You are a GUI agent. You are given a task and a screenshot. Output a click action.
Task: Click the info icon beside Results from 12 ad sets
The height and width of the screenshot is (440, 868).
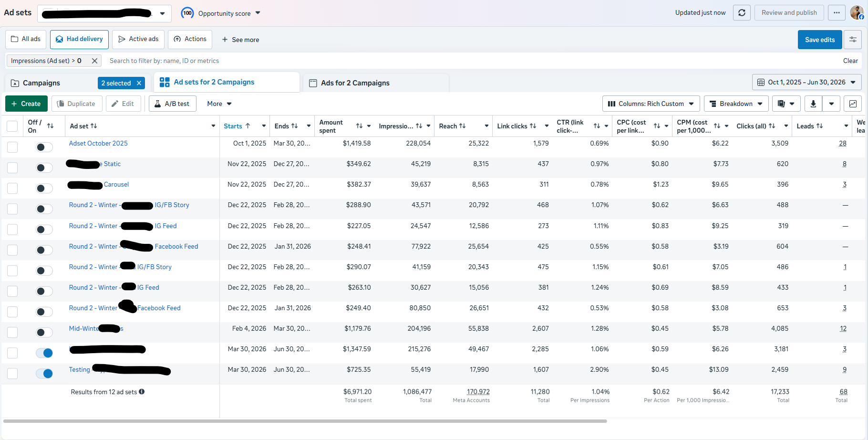coord(142,392)
